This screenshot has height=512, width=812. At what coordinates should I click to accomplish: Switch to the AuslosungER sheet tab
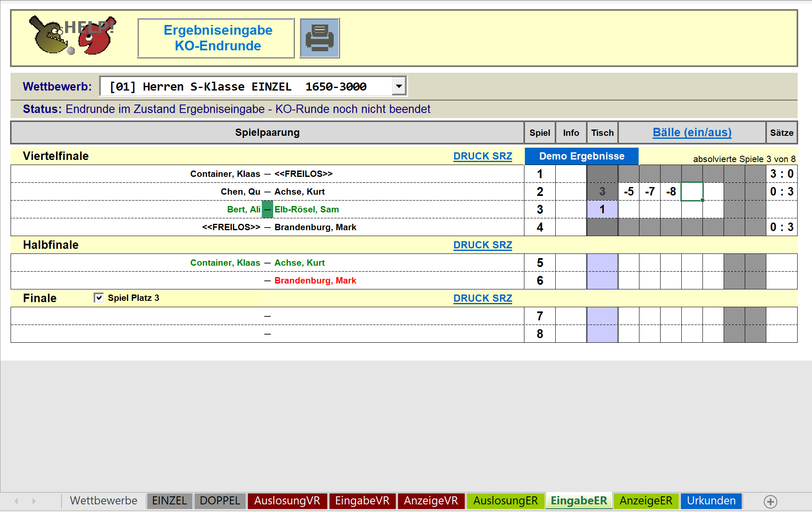tap(505, 501)
